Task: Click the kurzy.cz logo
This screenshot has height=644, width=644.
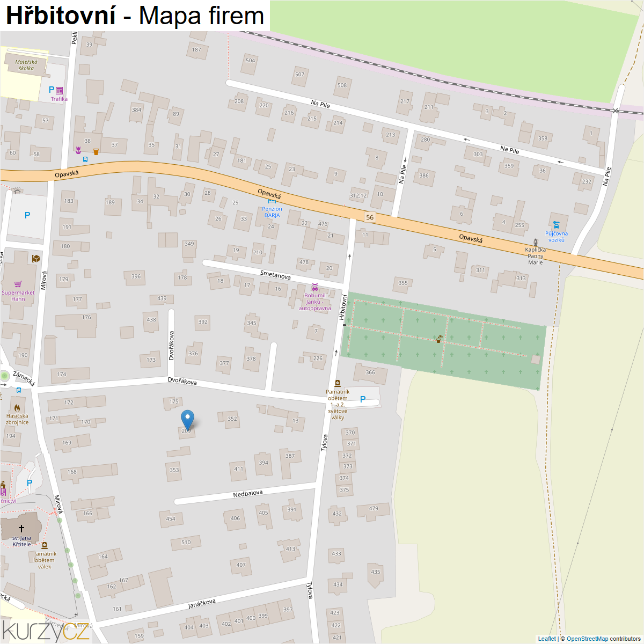Action: pos(46,631)
